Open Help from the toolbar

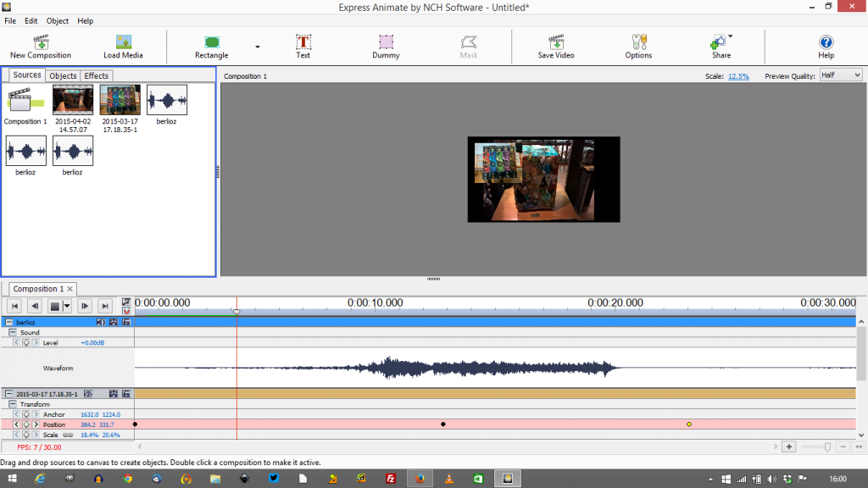point(825,42)
